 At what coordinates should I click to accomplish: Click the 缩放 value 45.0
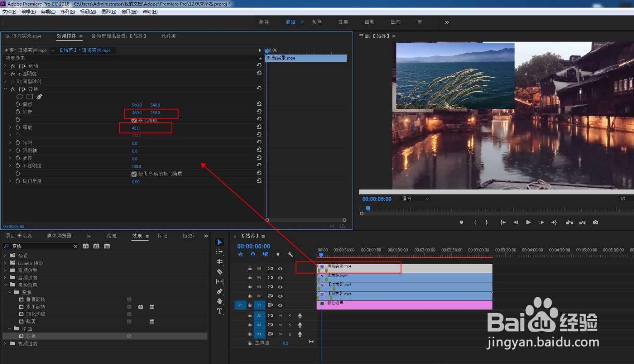[x=136, y=128]
